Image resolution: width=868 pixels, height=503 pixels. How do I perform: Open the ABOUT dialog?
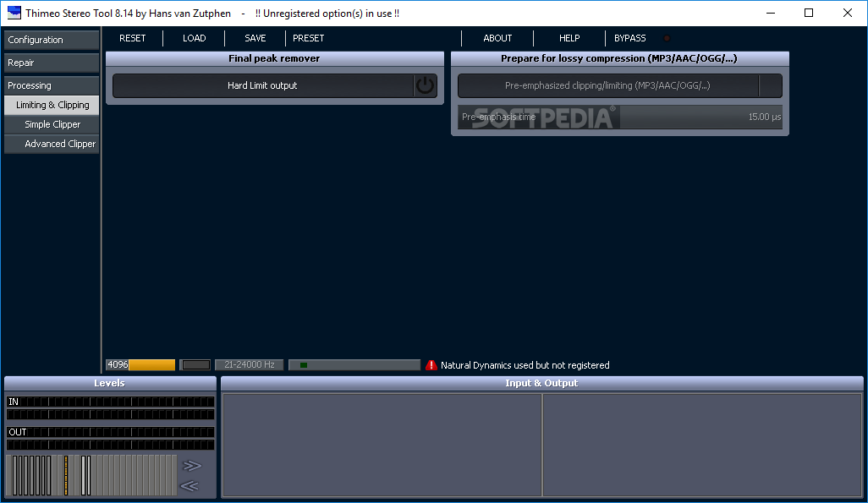tap(497, 38)
